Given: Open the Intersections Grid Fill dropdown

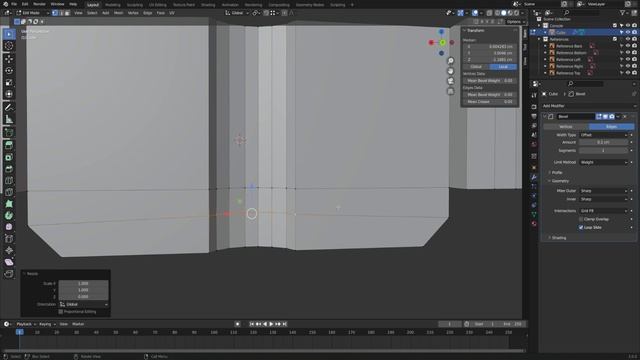Looking at the screenshot, I should (604, 211).
